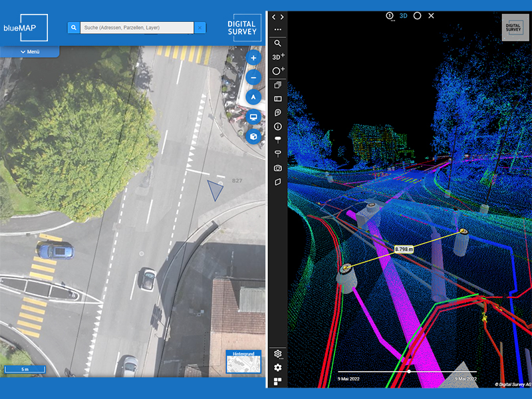Expand the Menü dropdown
The height and width of the screenshot is (399, 532).
(30, 51)
